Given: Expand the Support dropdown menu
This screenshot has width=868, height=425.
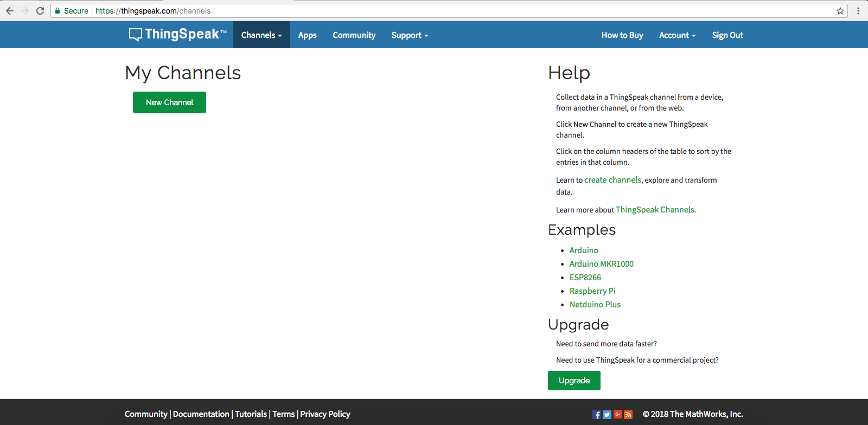Looking at the screenshot, I should click(410, 35).
